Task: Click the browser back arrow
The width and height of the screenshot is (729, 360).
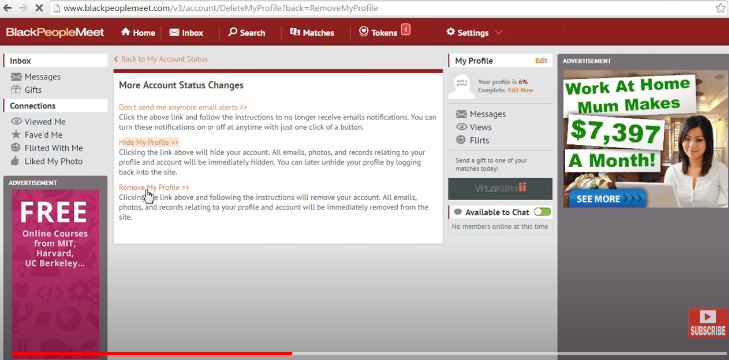Action: pyautogui.click(x=7, y=8)
